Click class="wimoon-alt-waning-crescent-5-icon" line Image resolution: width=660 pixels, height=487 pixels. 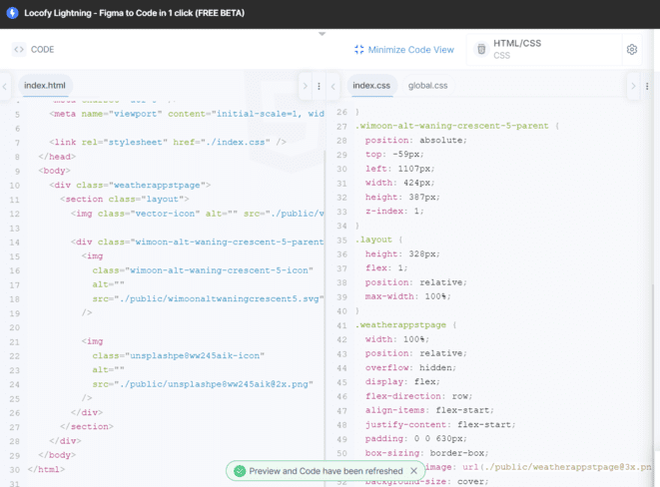point(202,270)
